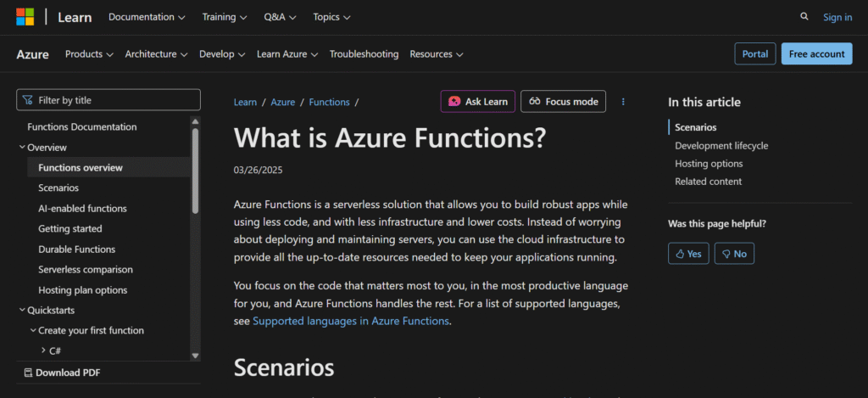Screen dimensions: 868x398
Task: Open the Documentation dropdown menu
Action: [147, 17]
